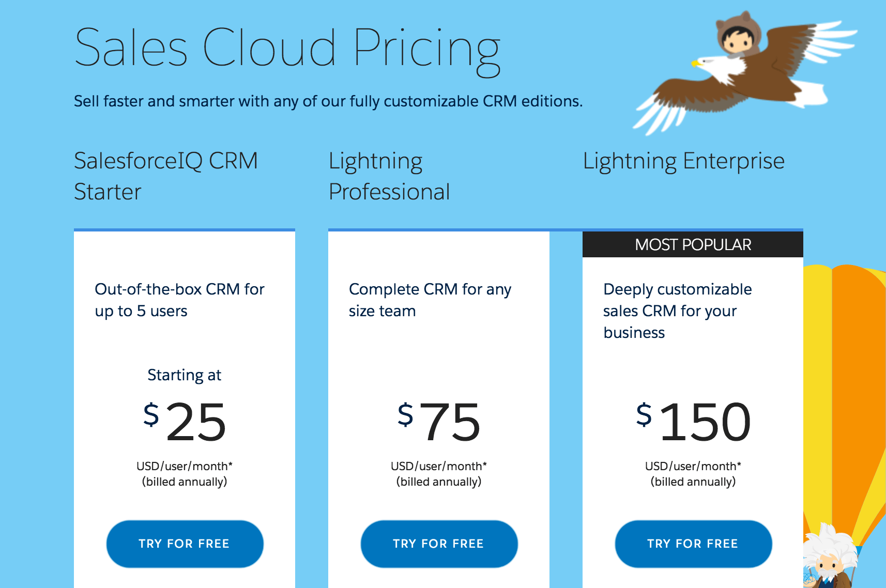Click the $150 price figure

coord(693,422)
